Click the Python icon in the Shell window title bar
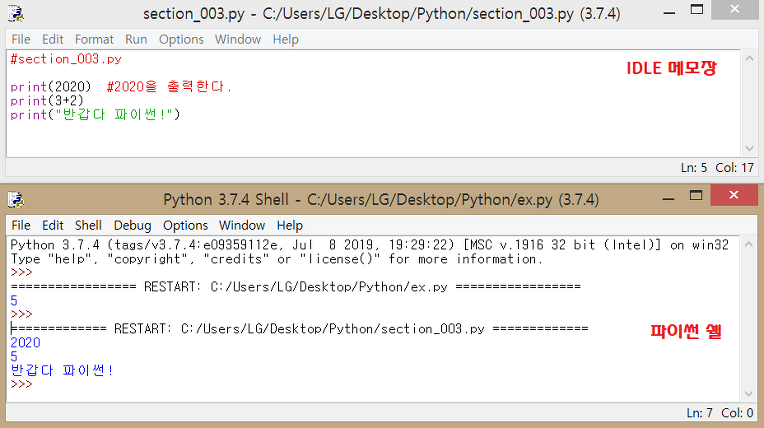Viewport: 764px width, 428px height. (x=16, y=200)
